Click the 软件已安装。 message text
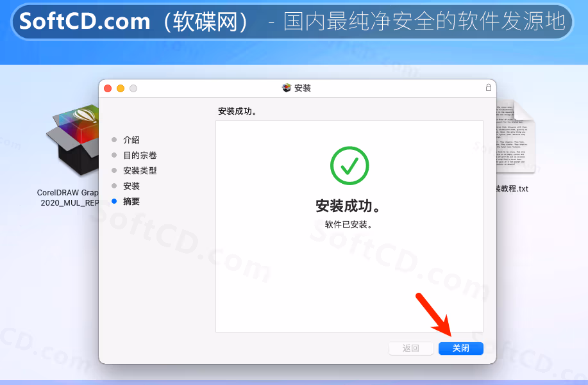Viewport: 588px width, 385px height. 349,225
